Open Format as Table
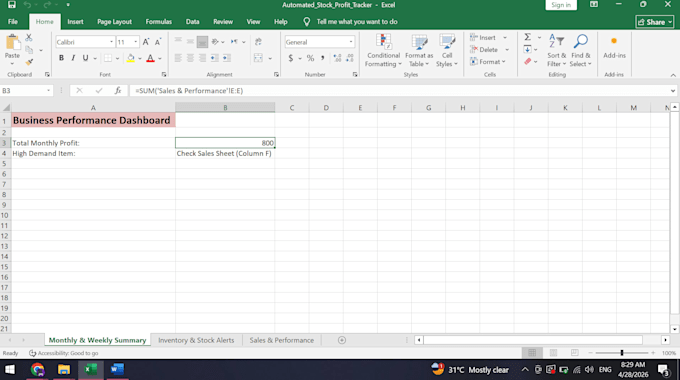Screen dimensions: 680x380 (x=419, y=50)
